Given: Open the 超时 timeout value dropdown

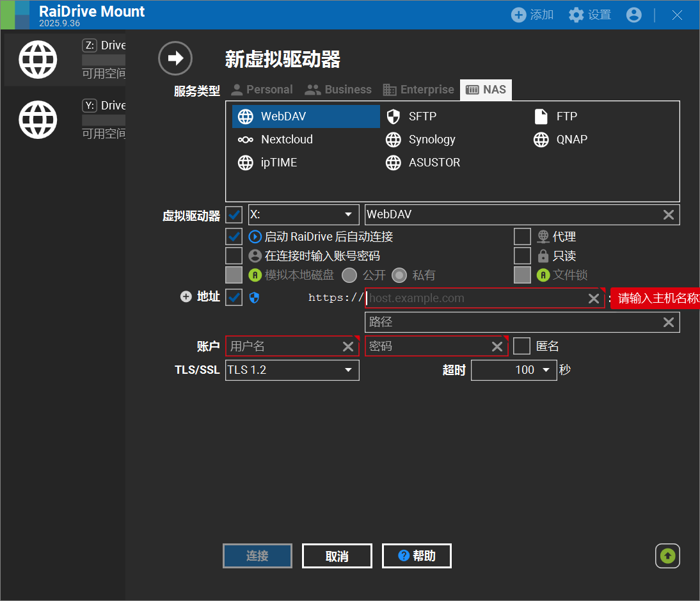Looking at the screenshot, I should click(x=514, y=370).
